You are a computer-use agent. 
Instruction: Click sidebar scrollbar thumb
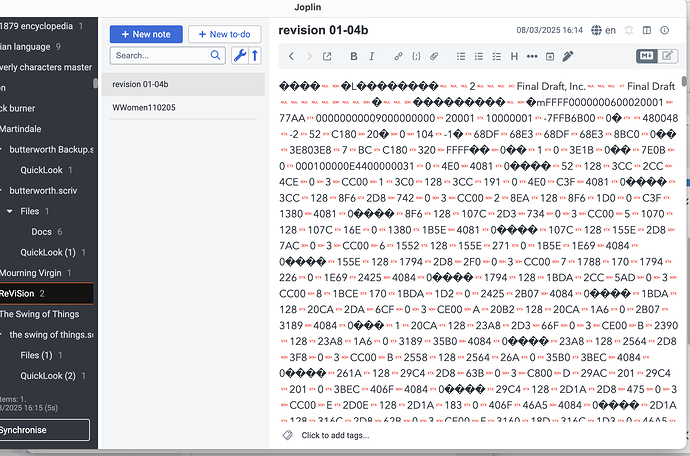[95, 83]
